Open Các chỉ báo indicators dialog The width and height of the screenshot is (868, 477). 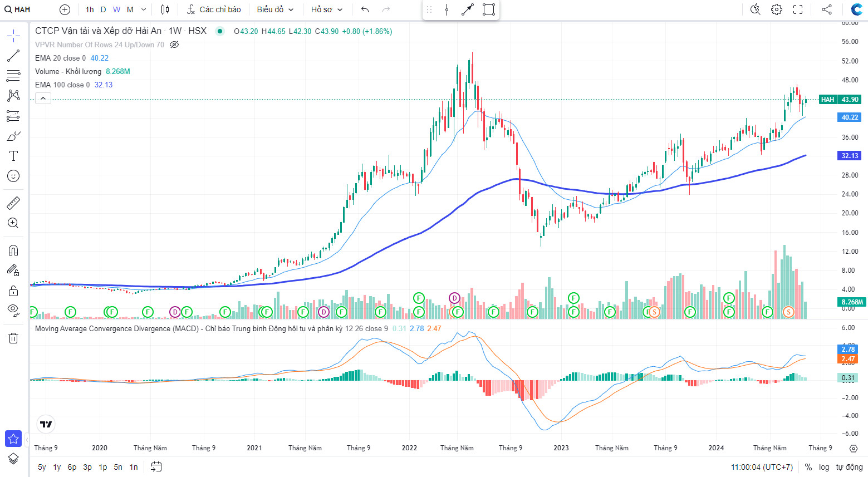[214, 9]
